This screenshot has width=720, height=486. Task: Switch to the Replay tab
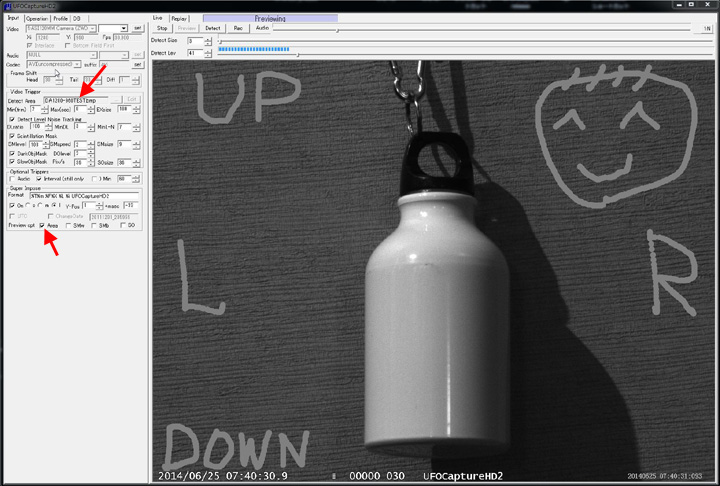(x=180, y=18)
